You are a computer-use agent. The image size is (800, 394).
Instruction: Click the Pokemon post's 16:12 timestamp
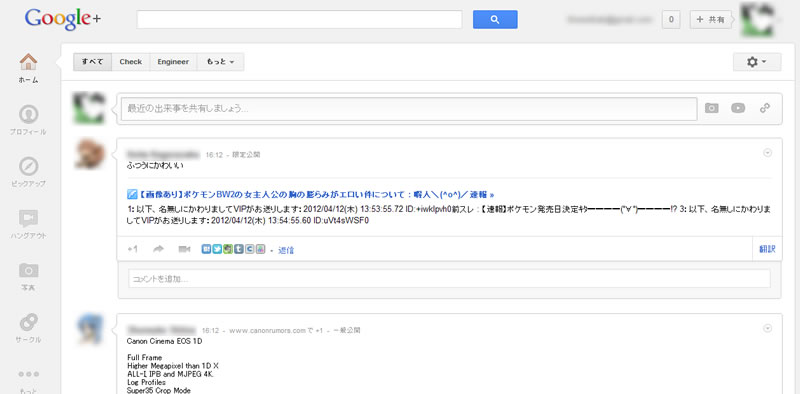214,154
